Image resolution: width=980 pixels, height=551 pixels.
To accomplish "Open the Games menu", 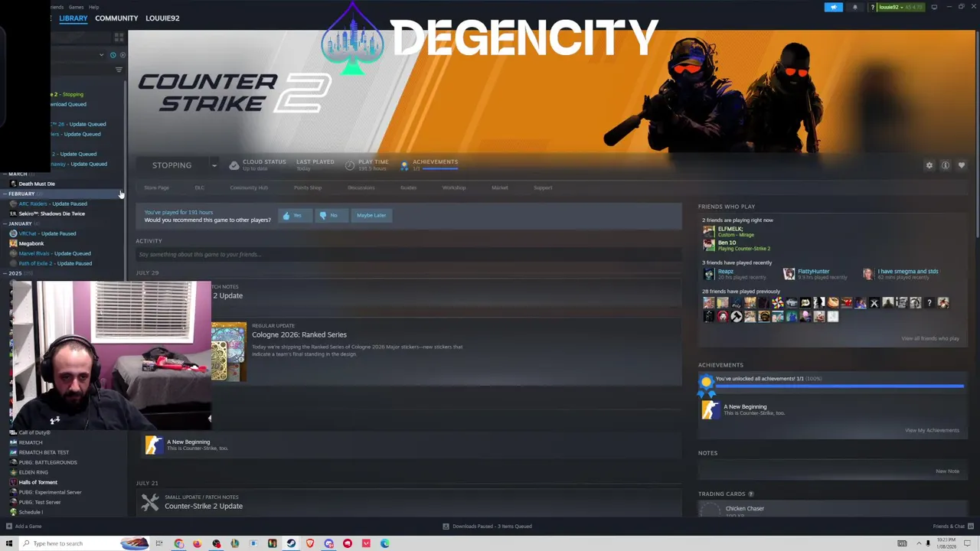I will point(76,7).
